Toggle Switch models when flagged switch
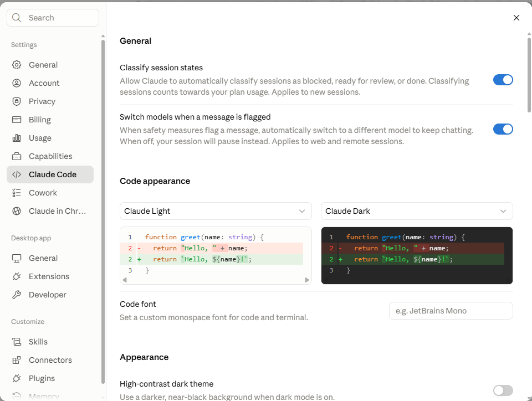The width and height of the screenshot is (532, 401). (503, 129)
